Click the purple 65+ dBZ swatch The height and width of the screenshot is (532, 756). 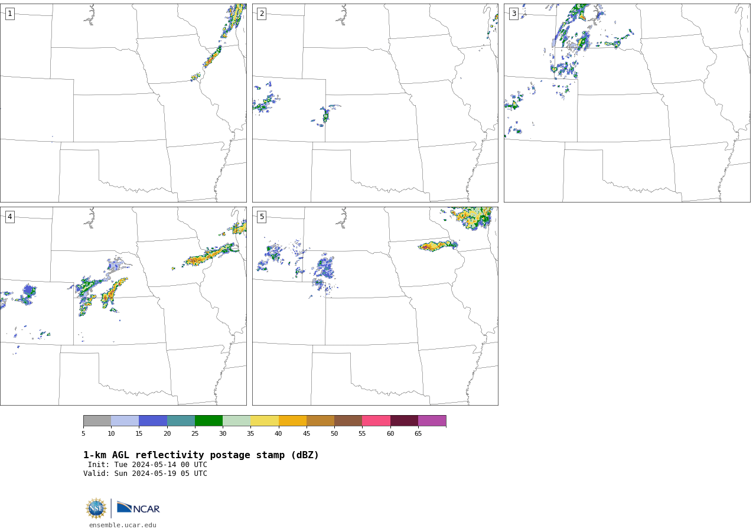(432, 420)
